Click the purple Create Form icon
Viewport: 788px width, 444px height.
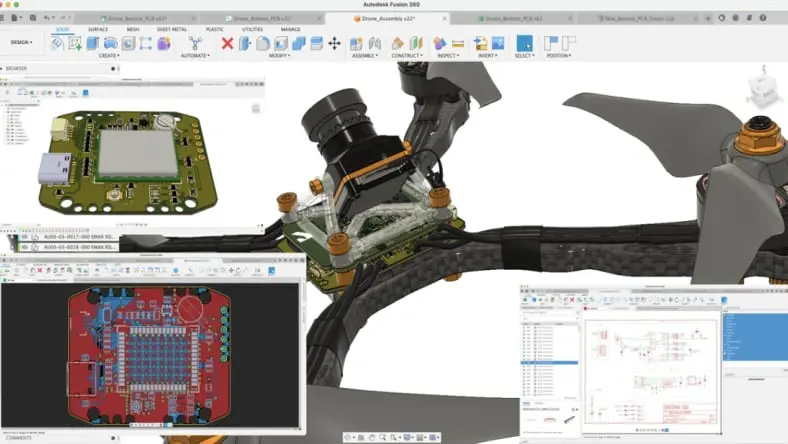click(164, 43)
